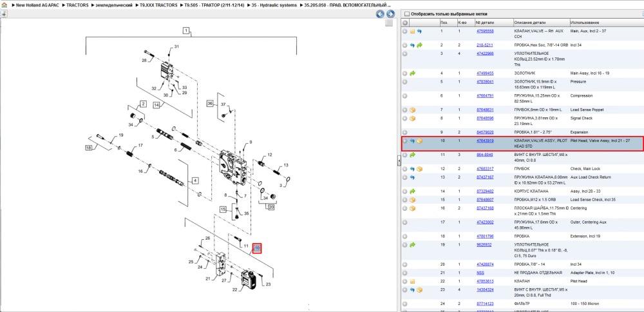Viewport: 644px width, 312px height.
Task: Click 'ЗОЛОТНИК' description in row 4
Action: click(x=524, y=73)
